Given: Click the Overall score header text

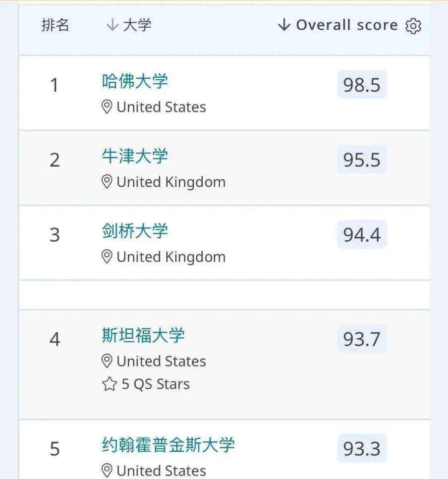Looking at the screenshot, I should 346,25.
